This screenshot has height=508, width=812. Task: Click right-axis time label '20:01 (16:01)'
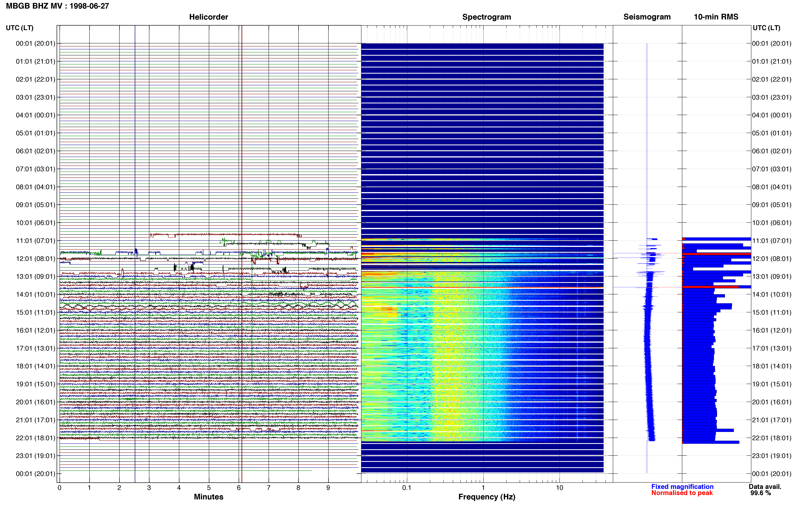click(772, 402)
